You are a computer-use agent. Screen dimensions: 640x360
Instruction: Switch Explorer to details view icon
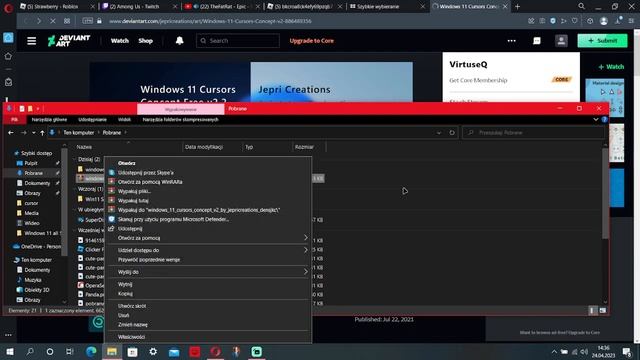593,311
